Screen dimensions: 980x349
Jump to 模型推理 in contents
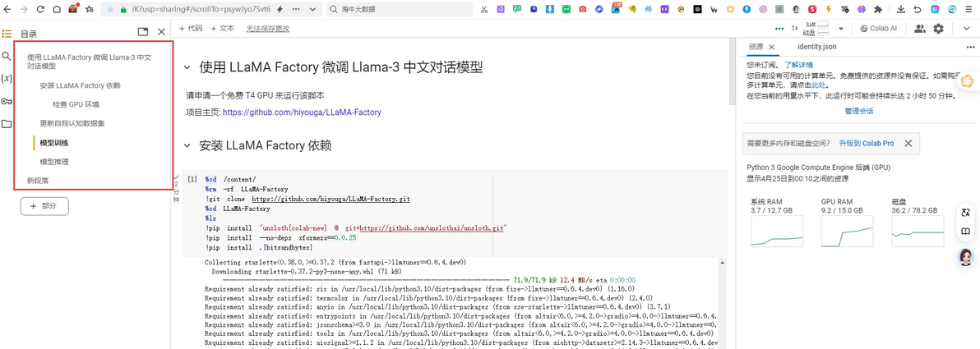pyautogui.click(x=54, y=162)
